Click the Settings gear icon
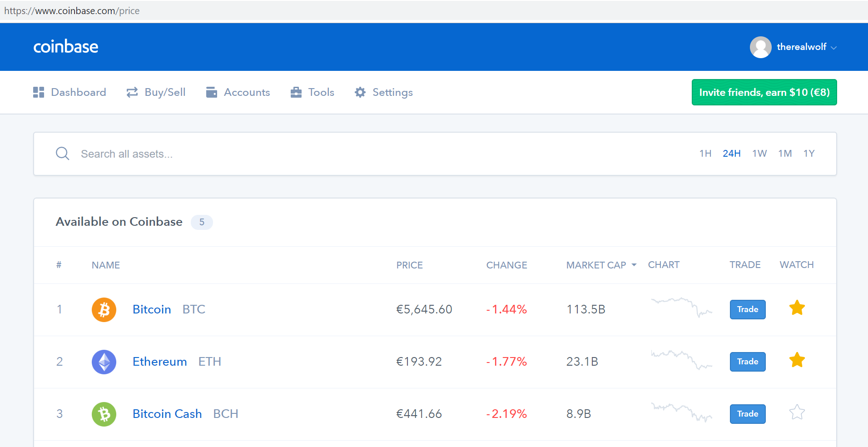 click(360, 92)
